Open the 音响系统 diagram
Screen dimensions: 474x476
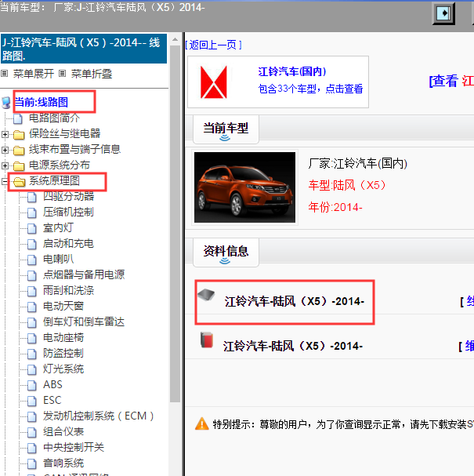point(63,463)
